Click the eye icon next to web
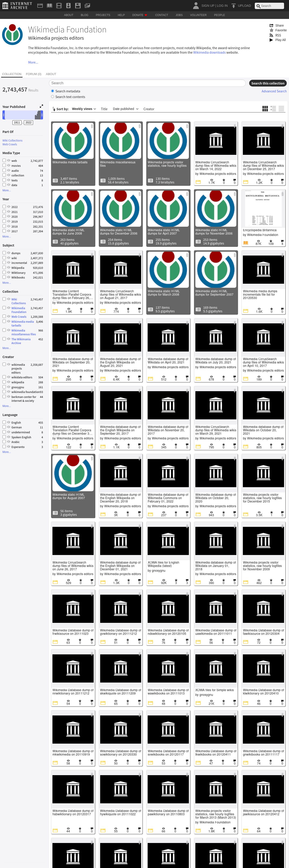The width and height of the screenshot is (289, 868). pyautogui.click(x=9, y=160)
